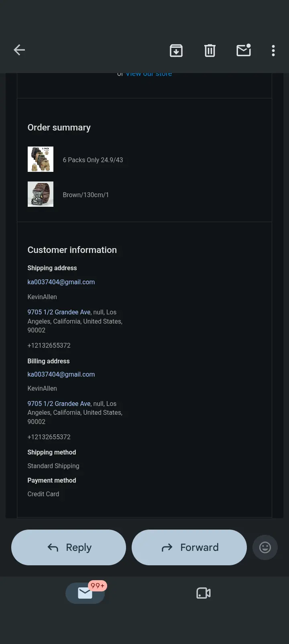Mark email as unread

(x=244, y=50)
